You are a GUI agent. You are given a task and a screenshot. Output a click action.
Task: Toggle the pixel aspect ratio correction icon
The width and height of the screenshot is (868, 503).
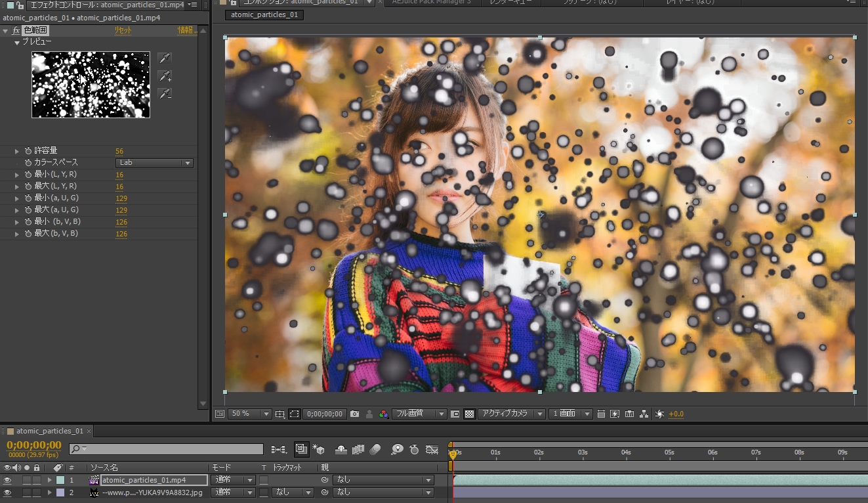pos(601,414)
